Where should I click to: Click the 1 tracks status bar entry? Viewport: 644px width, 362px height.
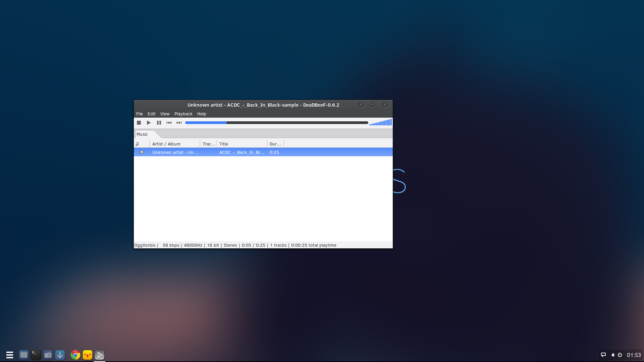[x=278, y=245]
